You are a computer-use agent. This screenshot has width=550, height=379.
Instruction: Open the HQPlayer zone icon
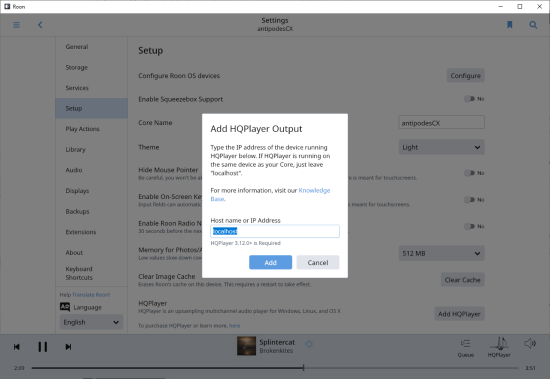point(499,347)
